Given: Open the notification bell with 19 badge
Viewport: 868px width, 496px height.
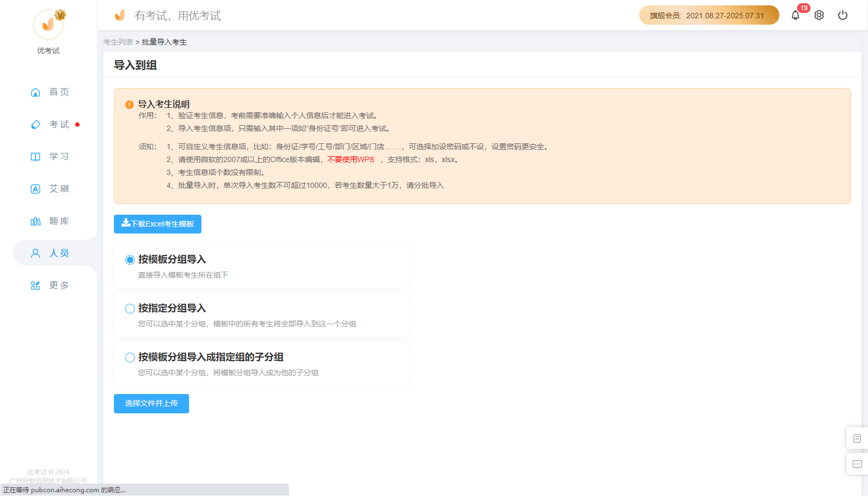Looking at the screenshot, I should click(795, 15).
